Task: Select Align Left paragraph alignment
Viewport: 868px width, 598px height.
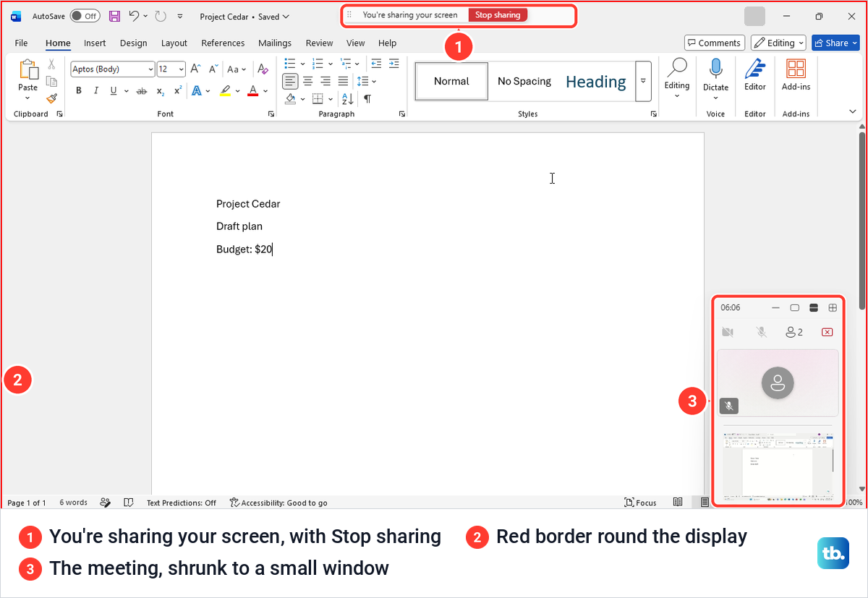Action: [290, 81]
